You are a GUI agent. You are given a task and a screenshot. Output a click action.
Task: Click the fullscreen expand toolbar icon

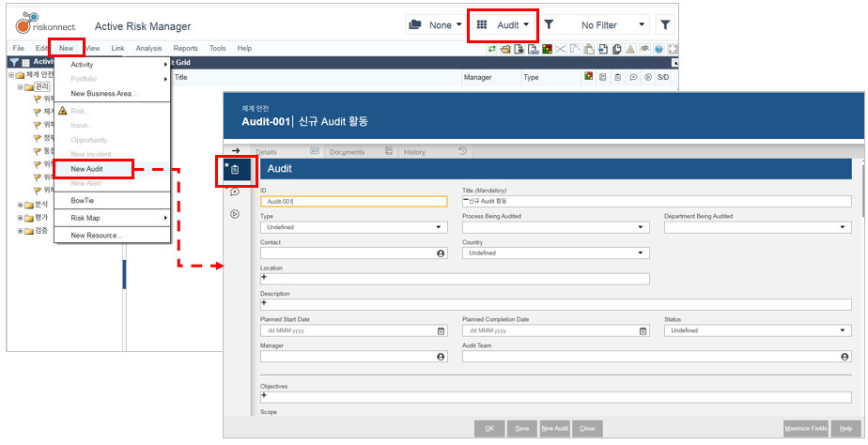pyautogui.click(x=673, y=49)
